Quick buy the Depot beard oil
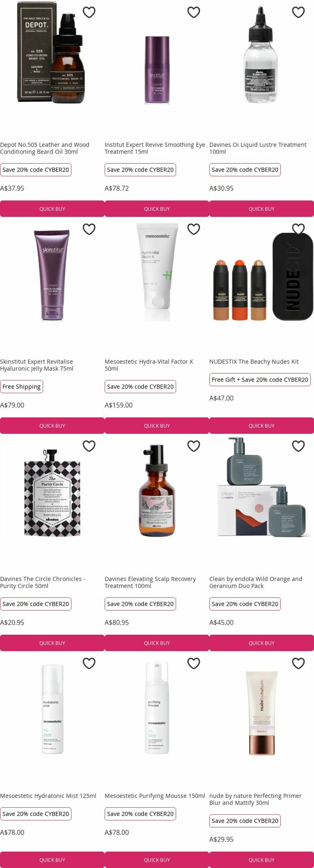Viewport: 314px width, 868px height. (52, 209)
